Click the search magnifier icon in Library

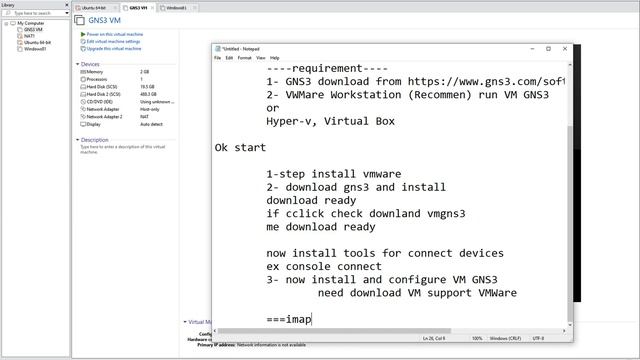click(8, 13)
